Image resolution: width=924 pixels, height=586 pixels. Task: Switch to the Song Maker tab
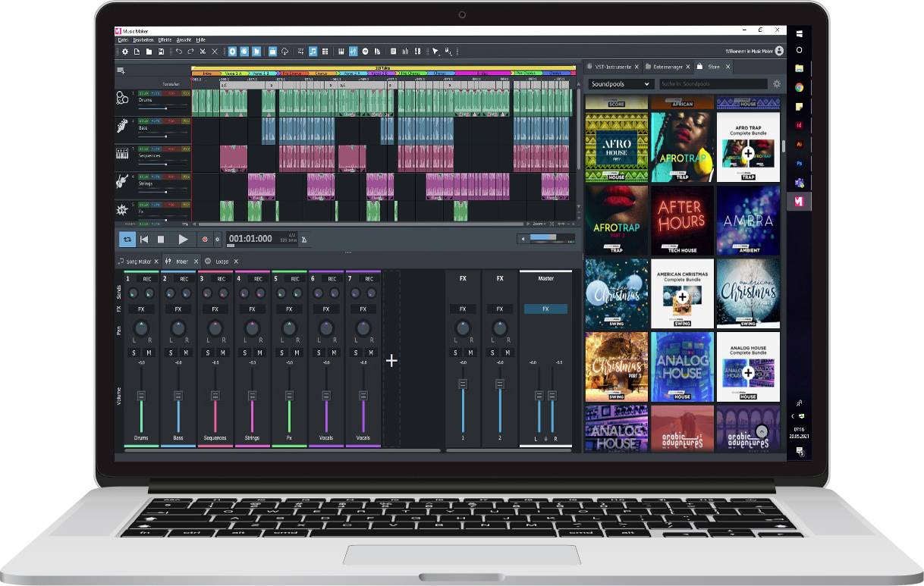pyautogui.click(x=139, y=262)
